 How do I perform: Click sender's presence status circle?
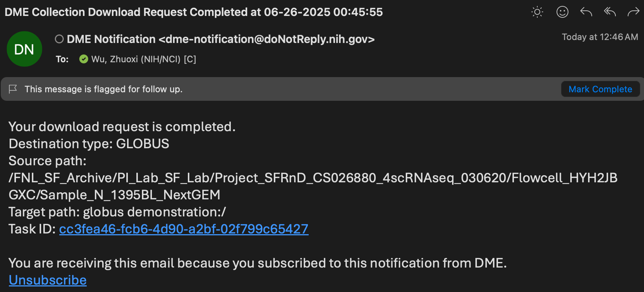(x=59, y=39)
